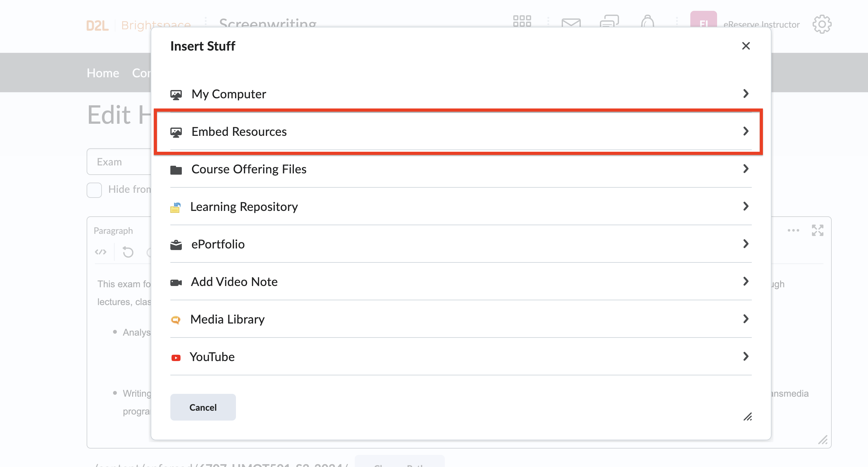Open the course selector waffle grid icon
This screenshot has height=467, width=868.
click(522, 22)
